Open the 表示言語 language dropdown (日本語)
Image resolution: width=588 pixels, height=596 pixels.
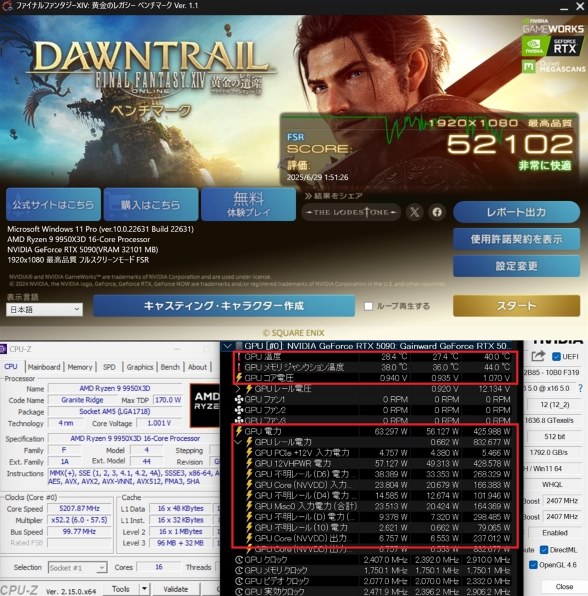pos(44,309)
